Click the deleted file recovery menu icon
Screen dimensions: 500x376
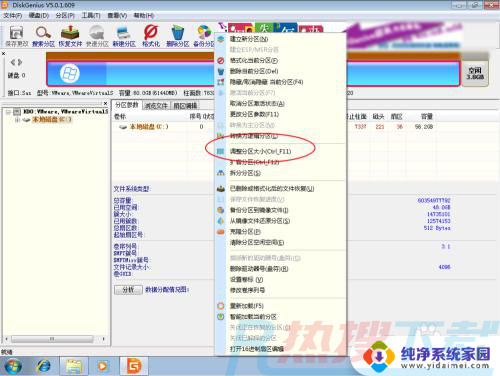pos(221,189)
